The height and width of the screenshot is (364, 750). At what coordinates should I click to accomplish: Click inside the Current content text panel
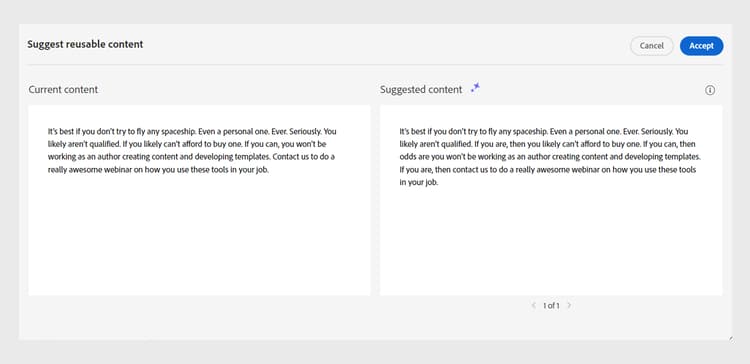199,200
